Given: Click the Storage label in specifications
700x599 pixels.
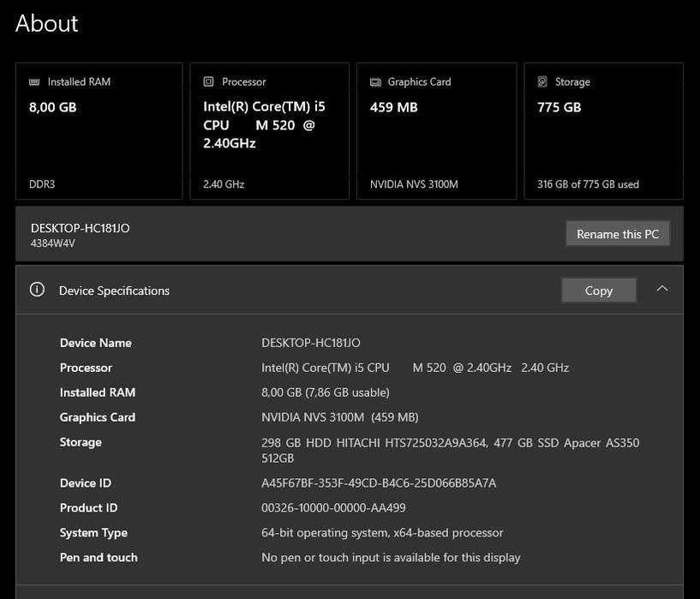Looking at the screenshot, I should (81, 442).
